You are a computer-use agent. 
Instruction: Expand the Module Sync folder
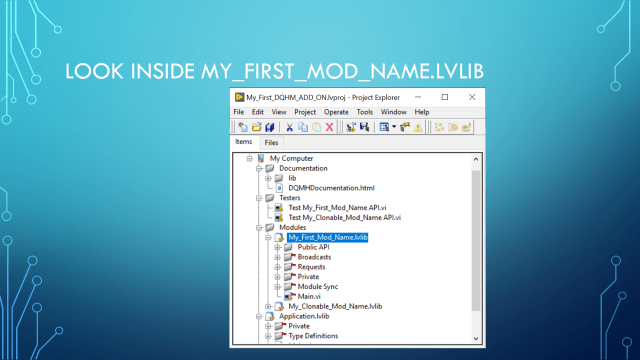point(278,287)
